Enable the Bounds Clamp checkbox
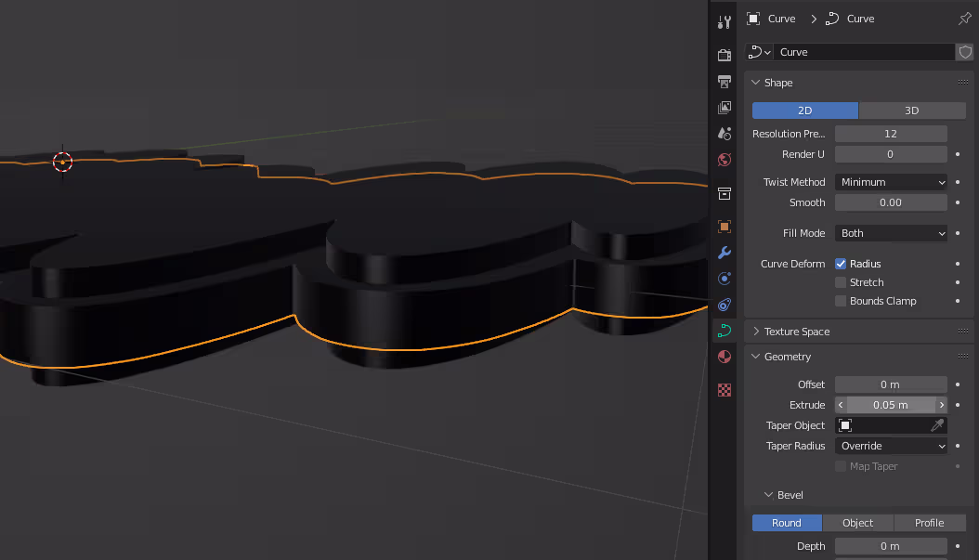Image resolution: width=979 pixels, height=560 pixels. 841,301
